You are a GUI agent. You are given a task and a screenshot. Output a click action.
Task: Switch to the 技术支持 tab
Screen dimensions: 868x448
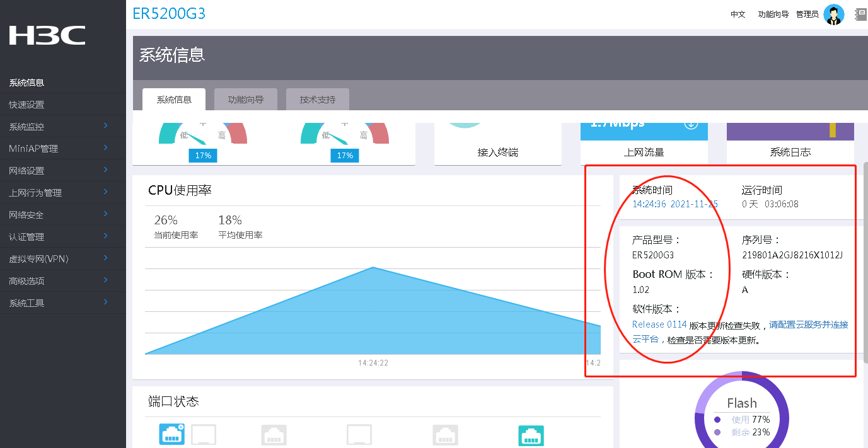coord(318,100)
